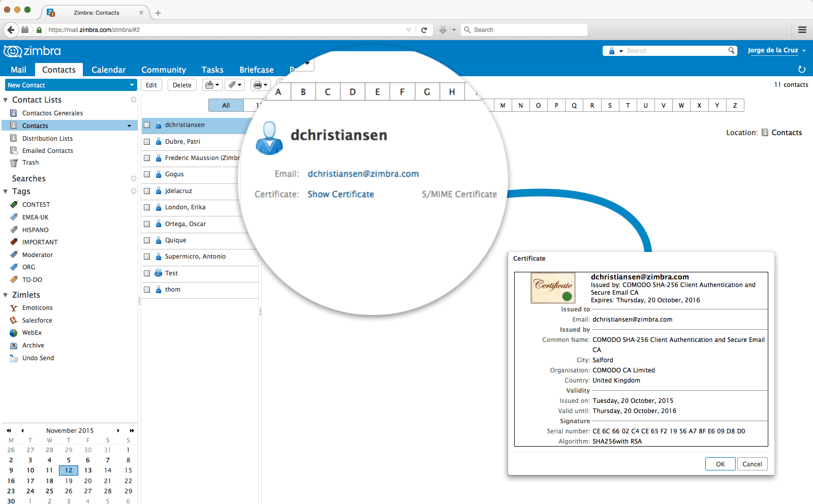Click the dchristiansen@zimbra.com email link
The height and width of the screenshot is (504, 813).
[363, 174]
